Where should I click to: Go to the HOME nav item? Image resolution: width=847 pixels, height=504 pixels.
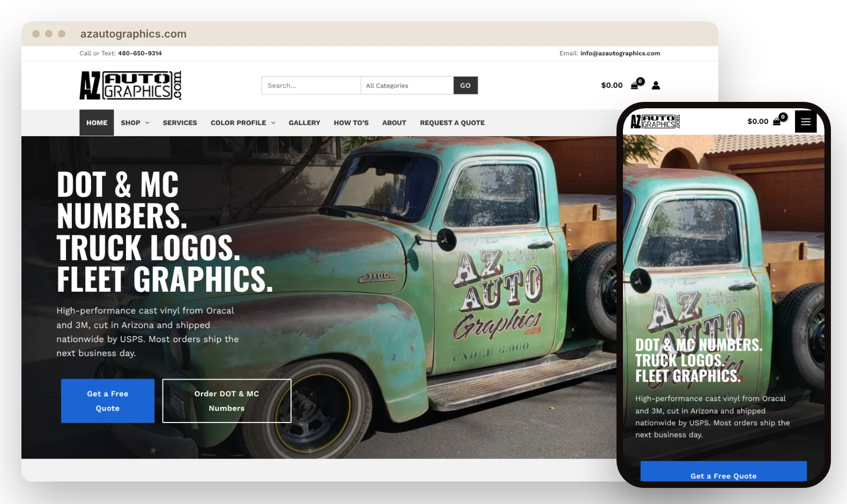pos(96,123)
